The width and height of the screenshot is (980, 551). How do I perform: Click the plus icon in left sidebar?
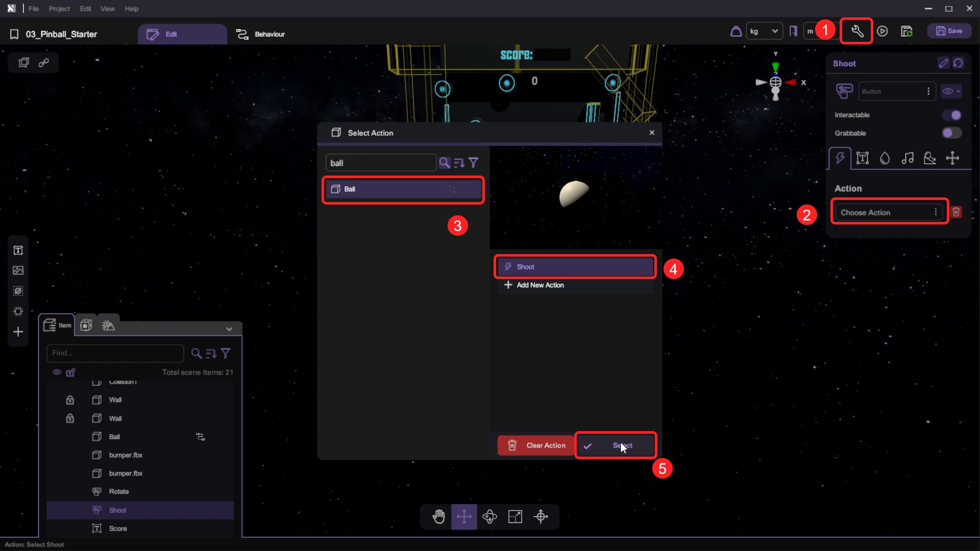pos(18,332)
